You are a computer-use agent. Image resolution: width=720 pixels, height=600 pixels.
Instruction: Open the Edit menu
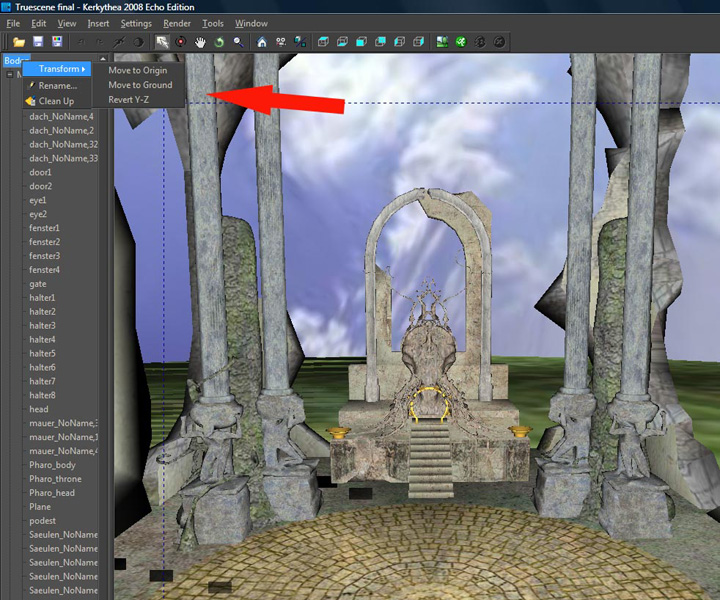pyautogui.click(x=39, y=23)
